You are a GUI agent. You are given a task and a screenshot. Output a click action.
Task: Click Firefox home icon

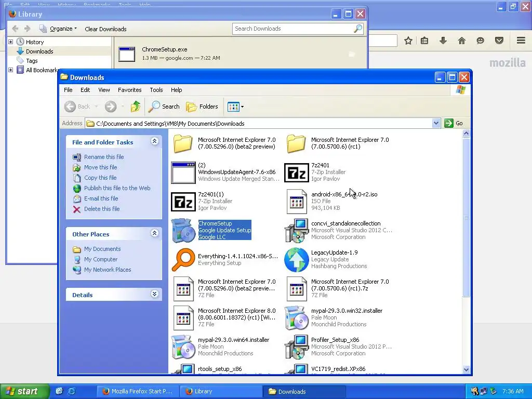pyautogui.click(x=462, y=41)
